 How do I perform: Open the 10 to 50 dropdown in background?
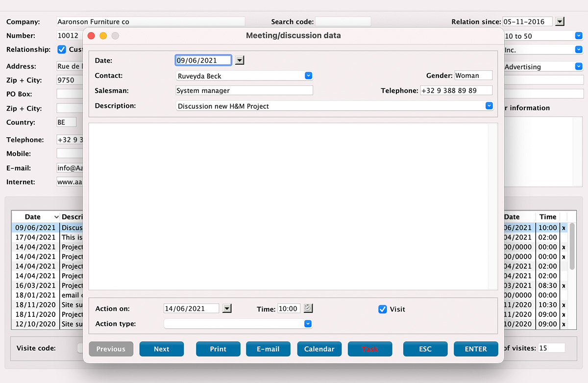(579, 36)
